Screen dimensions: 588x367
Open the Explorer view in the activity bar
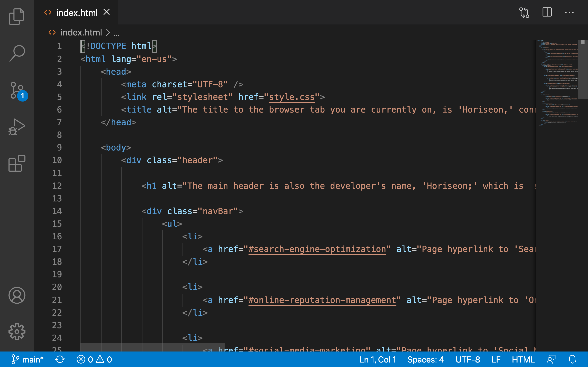17,17
